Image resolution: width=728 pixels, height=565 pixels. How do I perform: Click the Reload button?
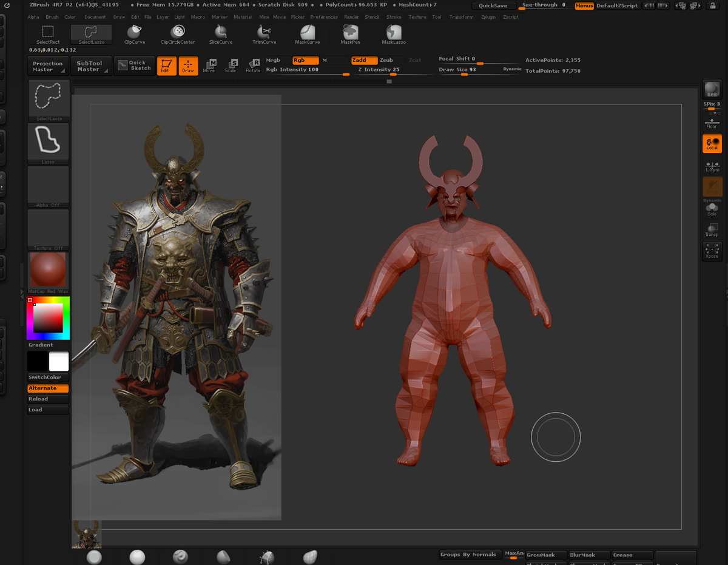[48, 399]
